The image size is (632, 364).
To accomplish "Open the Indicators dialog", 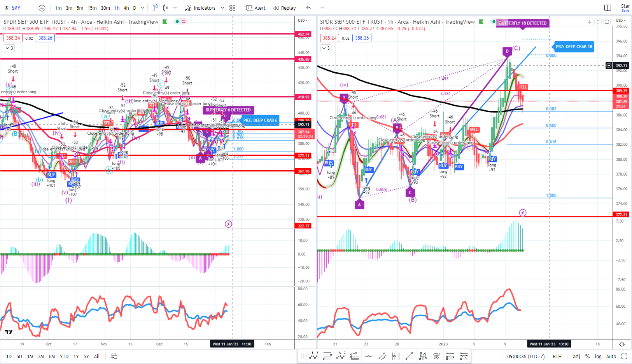I will point(200,8).
